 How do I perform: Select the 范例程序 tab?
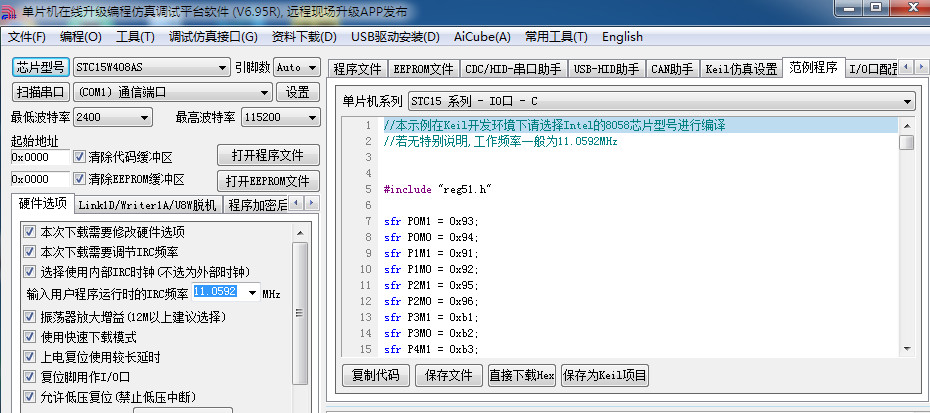(813, 67)
